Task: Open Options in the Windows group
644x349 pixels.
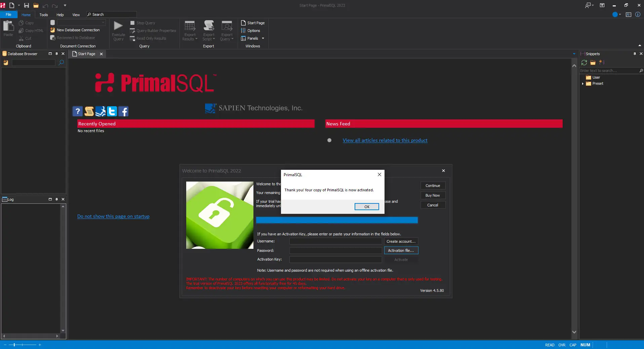Action: click(x=250, y=31)
